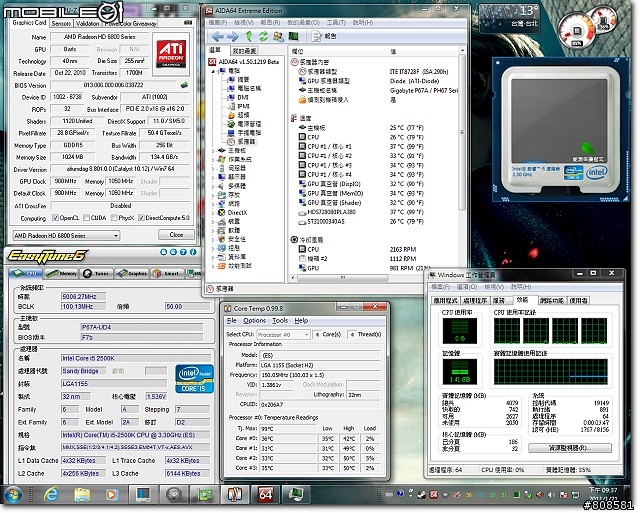Click the BIOS save icon in GPU-Z
Viewport: 640px width, 513px height.
[x=184, y=85]
